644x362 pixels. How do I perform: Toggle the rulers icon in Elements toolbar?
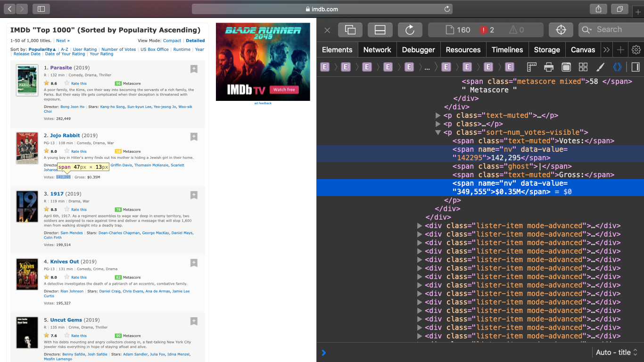point(532,67)
